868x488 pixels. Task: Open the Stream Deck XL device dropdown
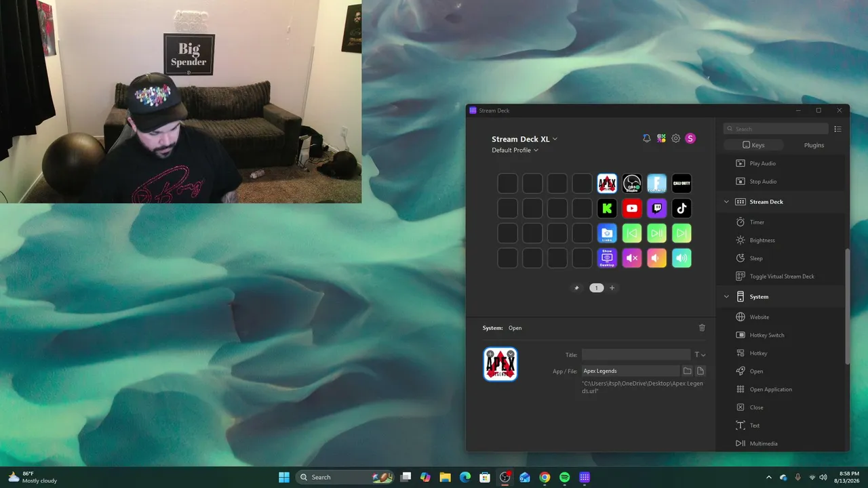[525, 139]
